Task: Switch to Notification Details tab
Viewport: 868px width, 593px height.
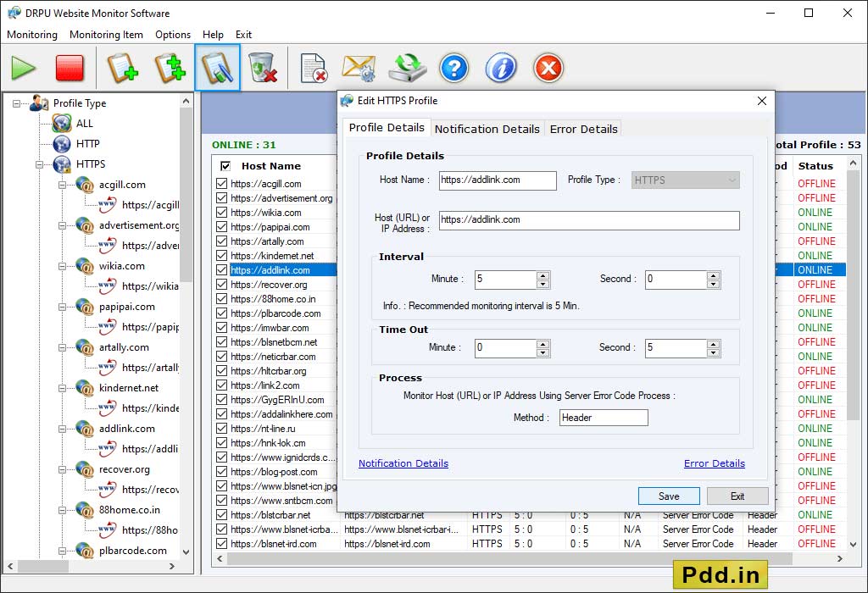Action: coord(487,129)
